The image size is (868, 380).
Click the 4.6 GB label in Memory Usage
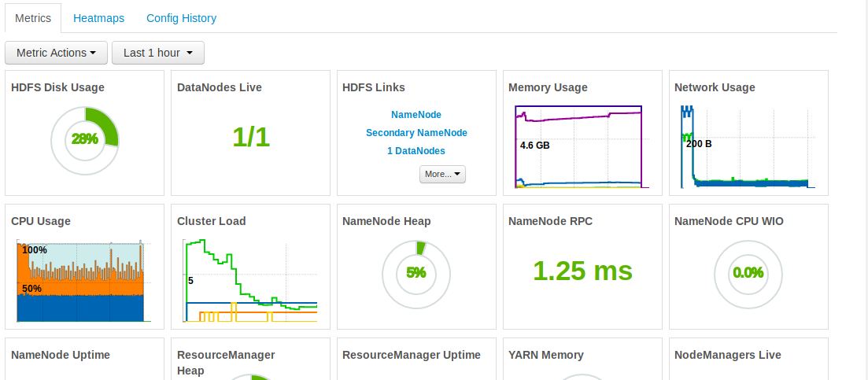click(x=535, y=146)
